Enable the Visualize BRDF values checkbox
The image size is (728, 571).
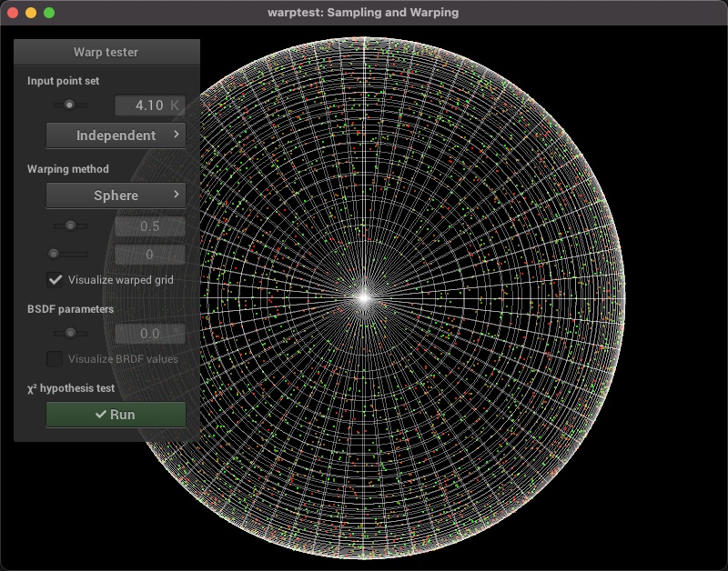pos(56,358)
